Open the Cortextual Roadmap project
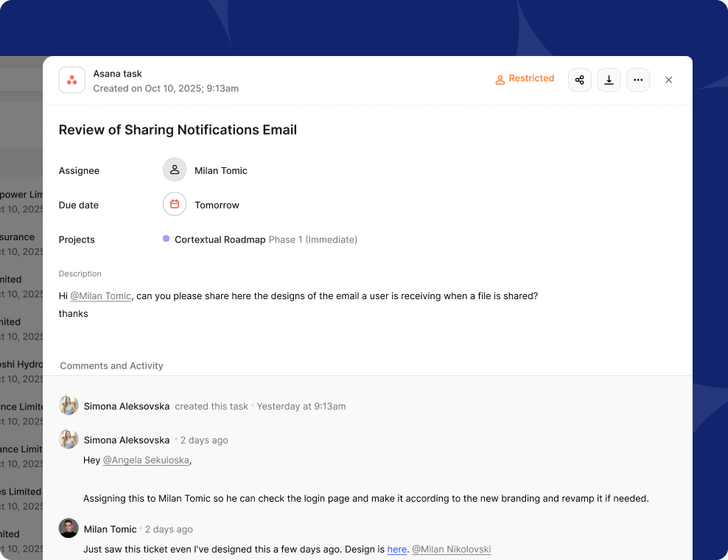 coord(220,240)
